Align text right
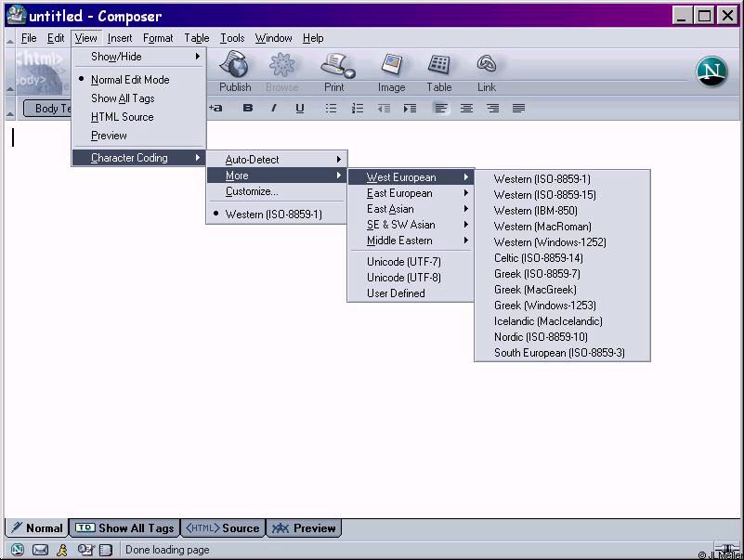The image size is (744, 560). (493, 109)
